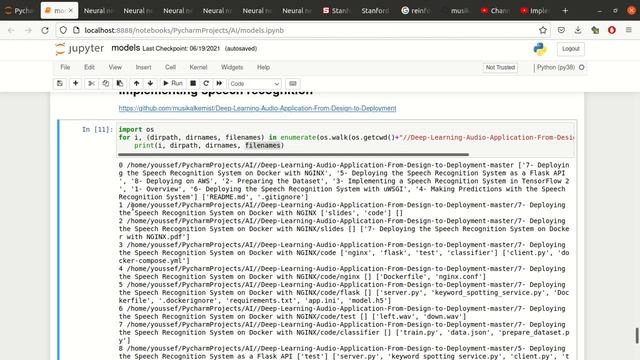Move selected cell down

click(150, 83)
